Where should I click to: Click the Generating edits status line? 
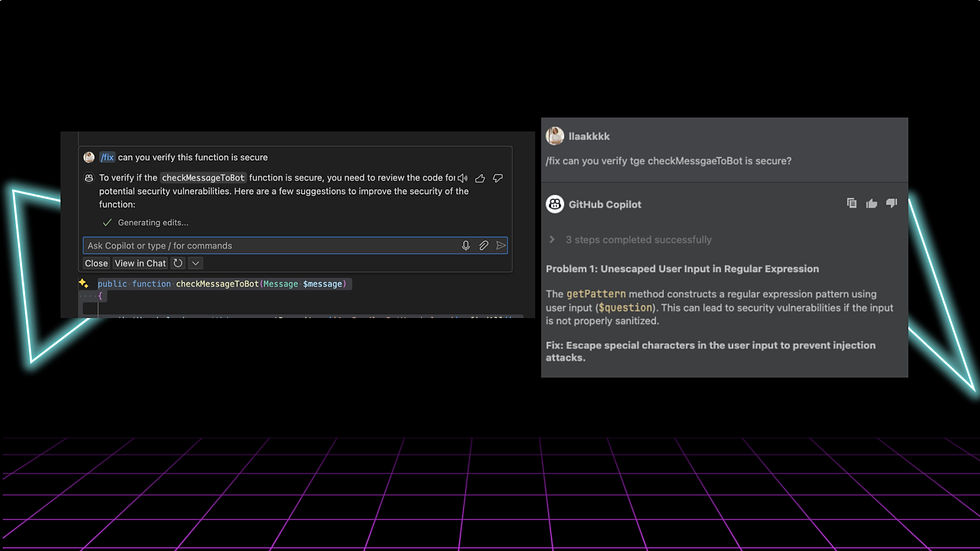coord(146,222)
